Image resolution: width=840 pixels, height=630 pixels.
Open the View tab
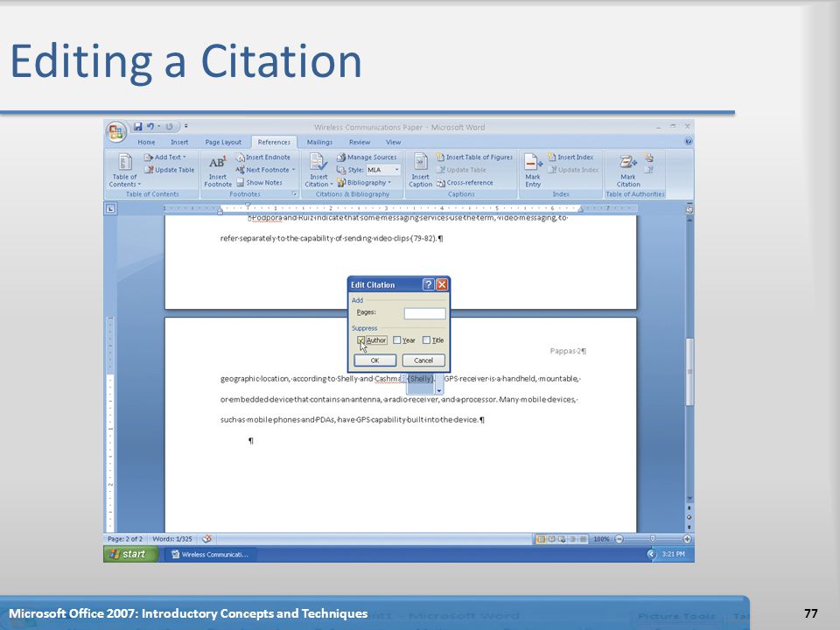click(x=393, y=142)
